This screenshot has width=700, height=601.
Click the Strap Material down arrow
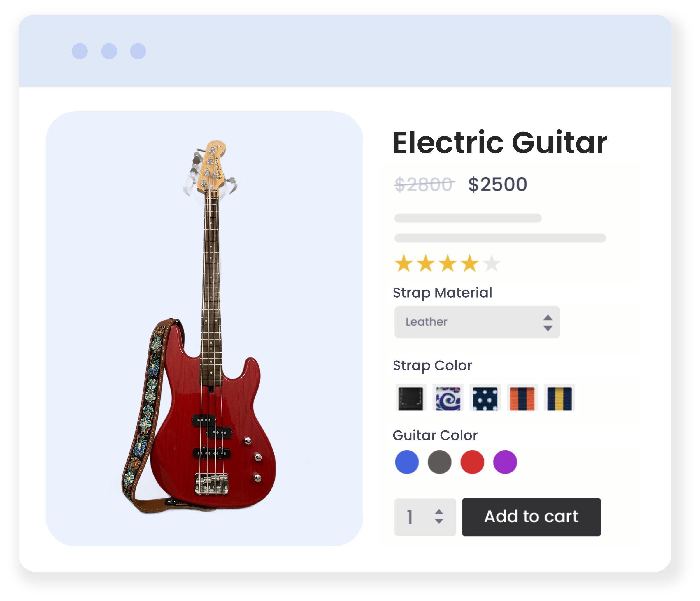[x=548, y=328]
